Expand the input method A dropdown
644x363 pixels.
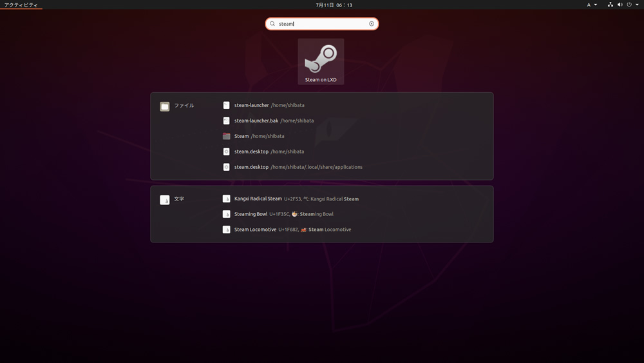tap(592, 5)
